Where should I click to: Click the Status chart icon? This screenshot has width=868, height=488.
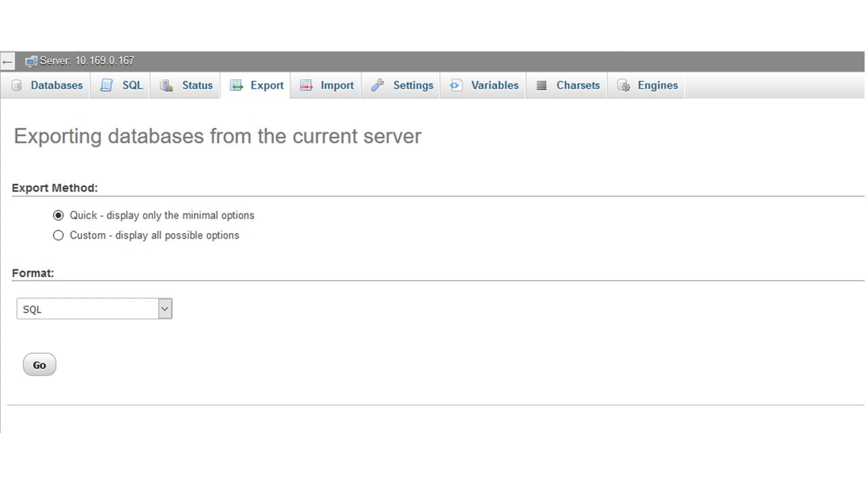point(166,85)
